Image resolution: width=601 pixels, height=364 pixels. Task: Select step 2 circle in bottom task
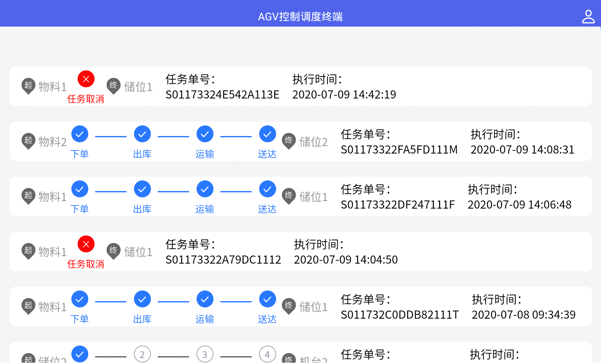coord(142,354)
